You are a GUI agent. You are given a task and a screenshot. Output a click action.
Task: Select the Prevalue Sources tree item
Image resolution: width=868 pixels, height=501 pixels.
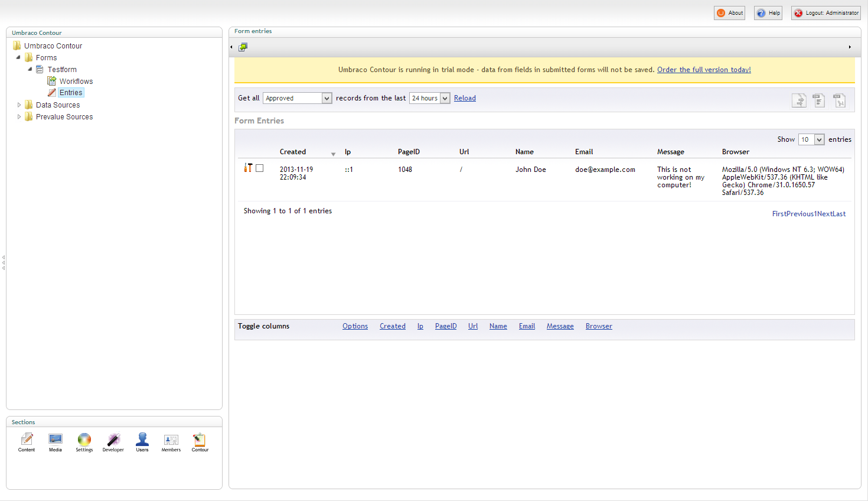click(x=64, y=116)
